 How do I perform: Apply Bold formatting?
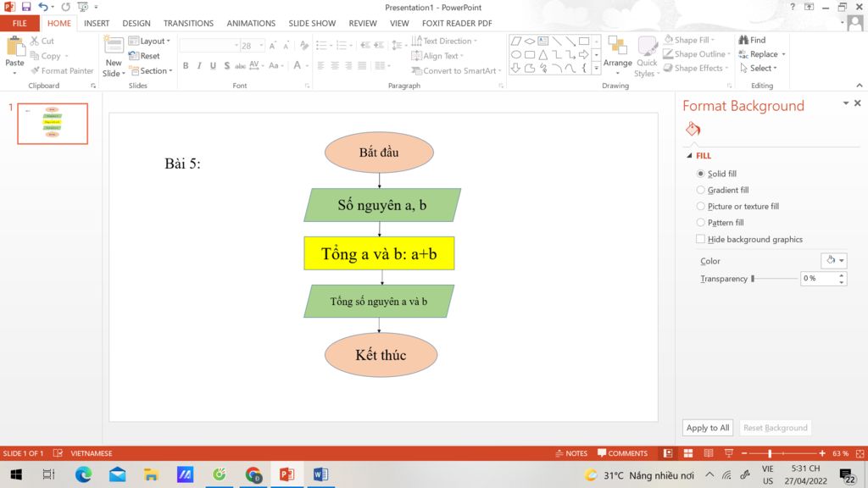(x=186, y=66)
